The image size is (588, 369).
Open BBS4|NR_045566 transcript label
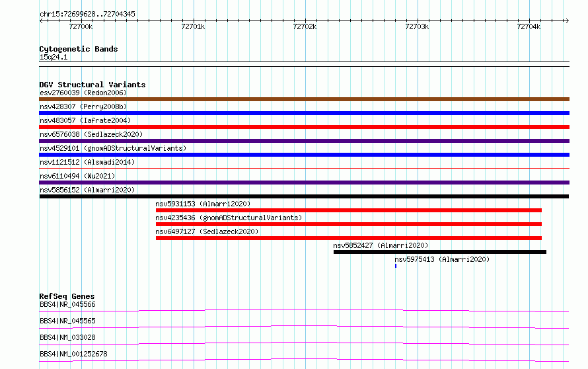pos(67,304)
